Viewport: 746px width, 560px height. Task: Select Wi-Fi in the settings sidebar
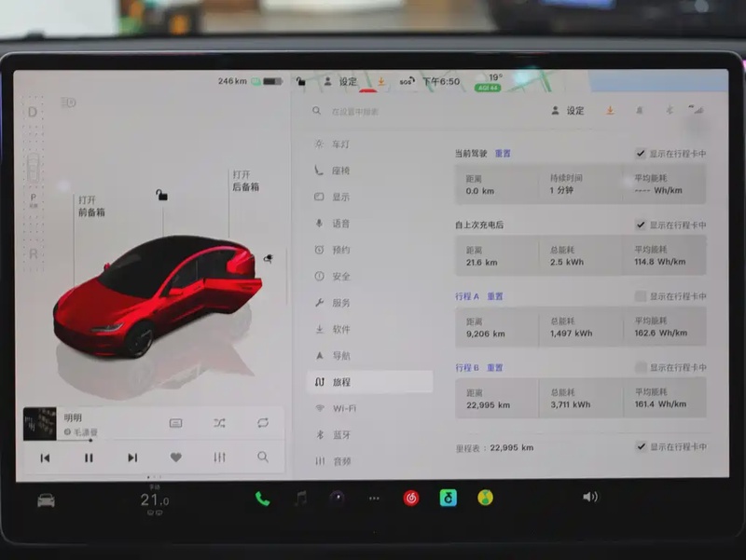[344, 408]
